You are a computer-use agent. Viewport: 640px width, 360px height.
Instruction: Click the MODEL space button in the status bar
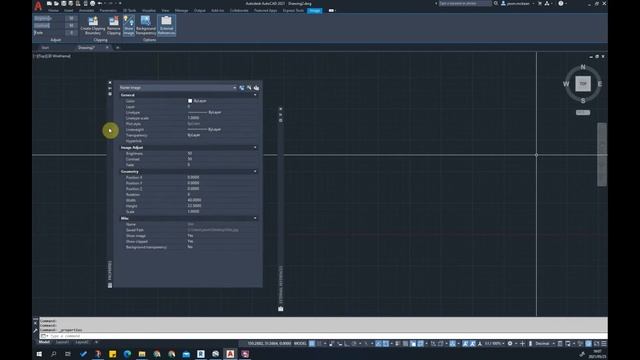(x=300, y=344)
